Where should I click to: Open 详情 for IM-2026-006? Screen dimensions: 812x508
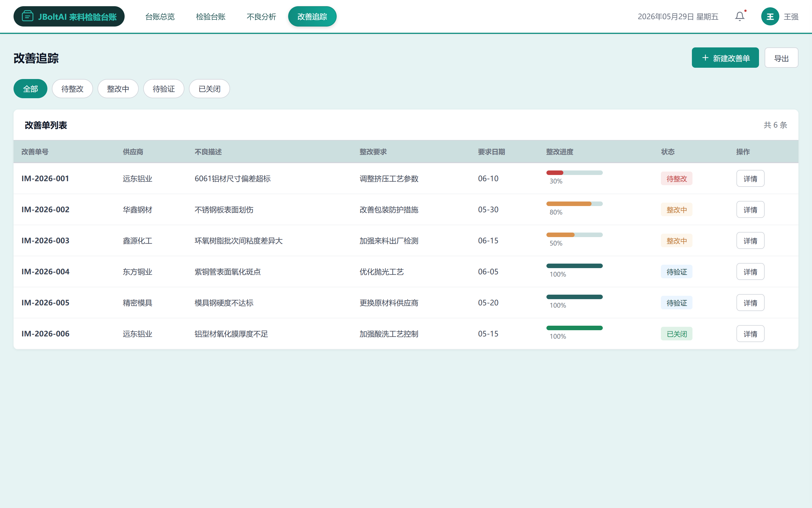pyautogui.click(x=750, y=334)
